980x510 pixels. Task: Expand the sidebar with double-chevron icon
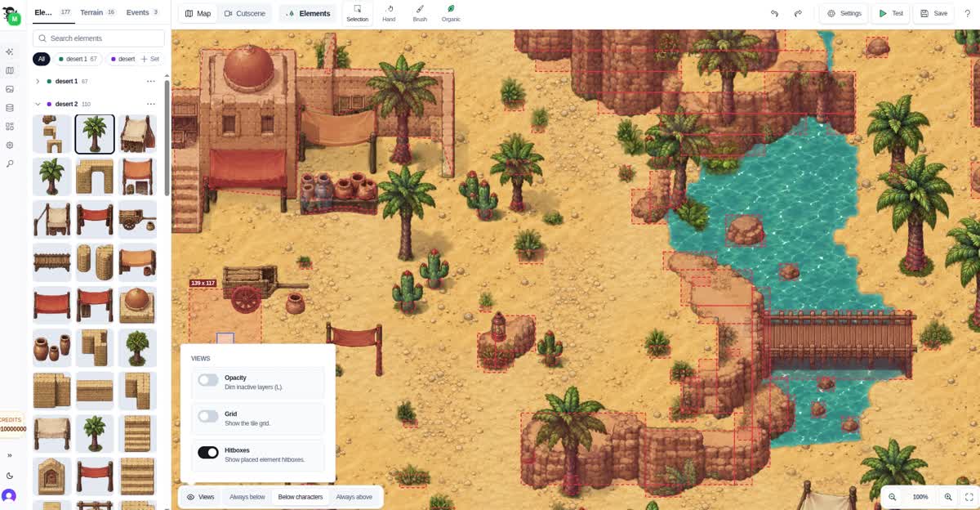pyautogui.click(x=10, y=455)
